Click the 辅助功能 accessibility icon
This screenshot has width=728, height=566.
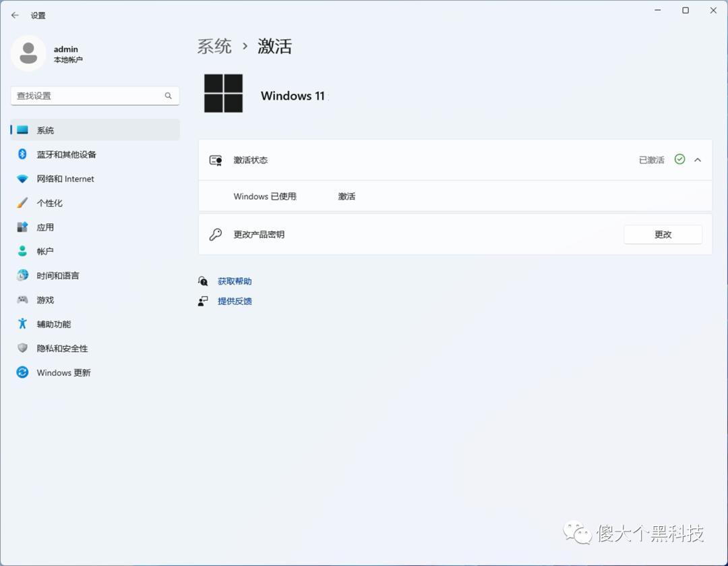point(22,324)
